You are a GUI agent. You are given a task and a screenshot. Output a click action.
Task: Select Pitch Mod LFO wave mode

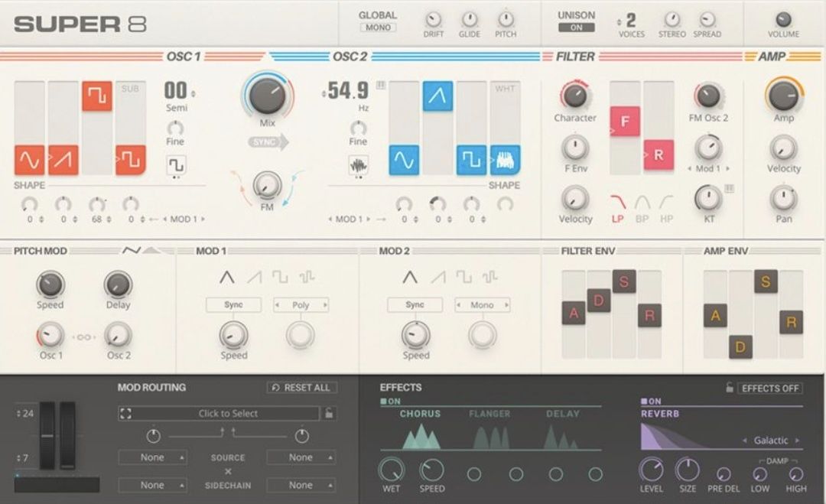pos(132,250)
